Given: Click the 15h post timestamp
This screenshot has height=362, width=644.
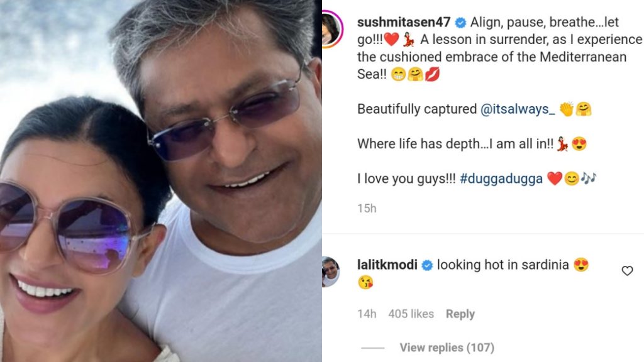Looking at the screenshot, I should pos(367,209).
